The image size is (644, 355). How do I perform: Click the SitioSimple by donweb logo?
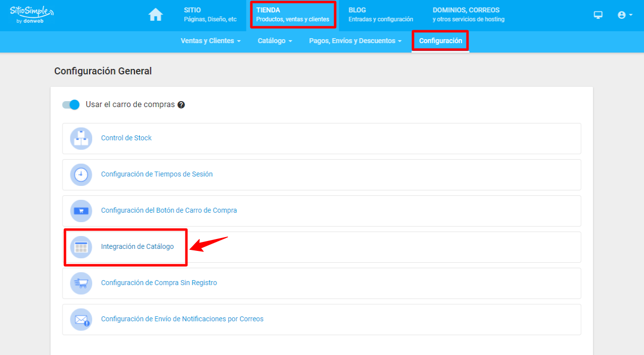[32, 15]
